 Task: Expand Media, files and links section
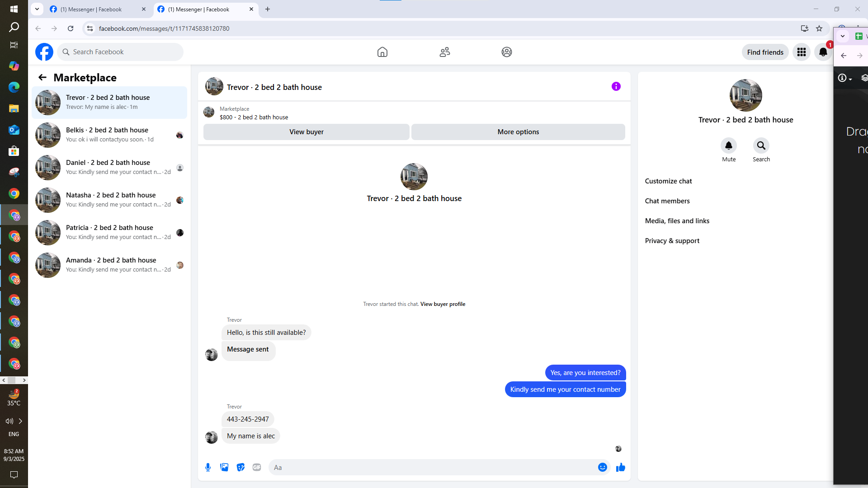(677, 221)
